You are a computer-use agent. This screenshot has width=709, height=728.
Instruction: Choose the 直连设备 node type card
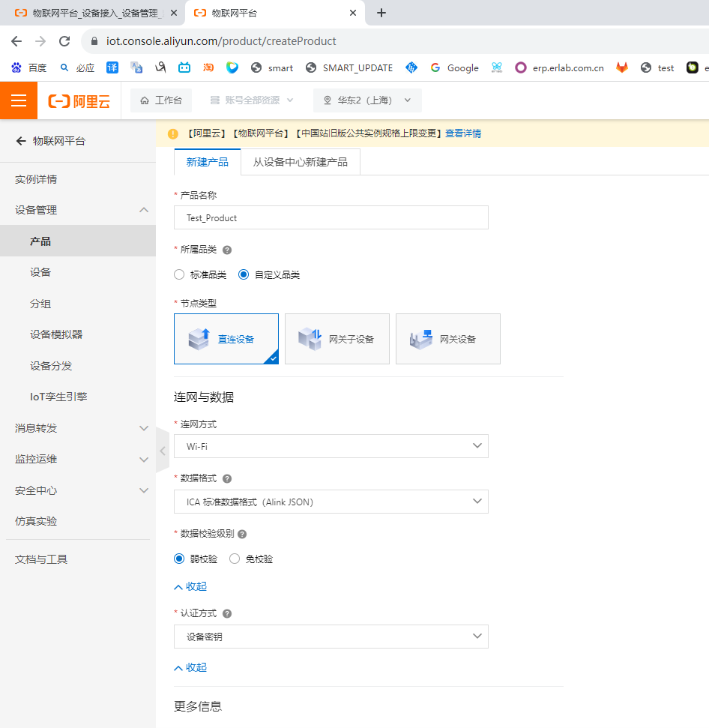coord(226,339)
